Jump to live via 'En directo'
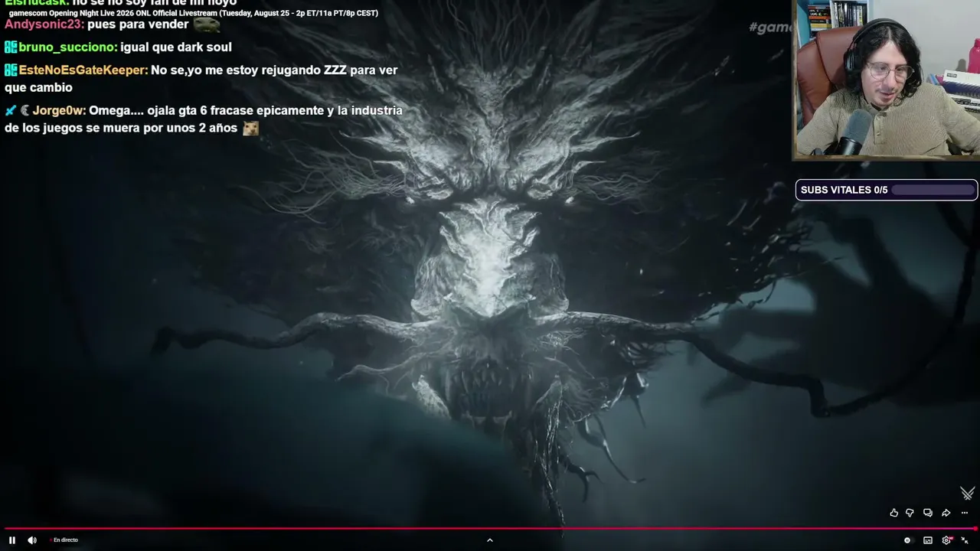The height and width of the screenshot is (551, 980). 64,540
